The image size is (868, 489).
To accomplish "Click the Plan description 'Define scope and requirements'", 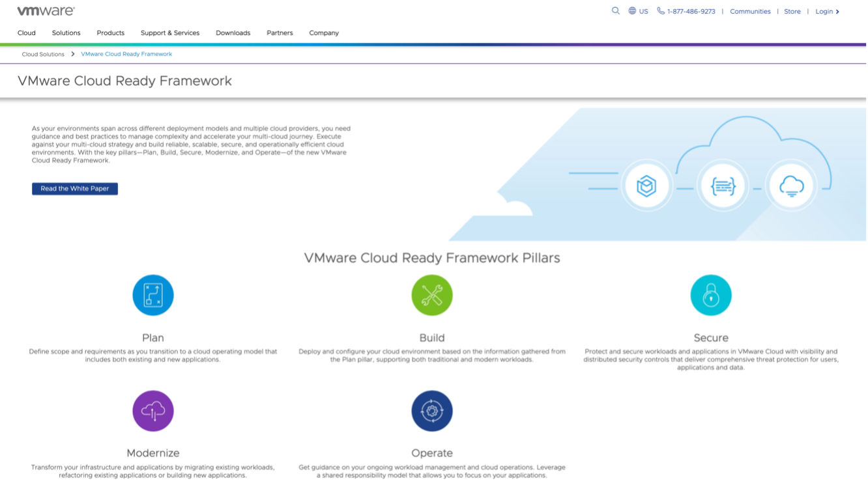I will (153, 356).
